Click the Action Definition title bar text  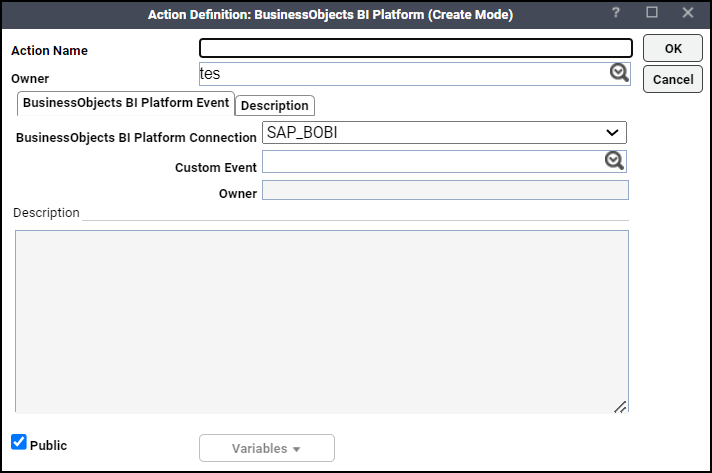tap(330, 15)
